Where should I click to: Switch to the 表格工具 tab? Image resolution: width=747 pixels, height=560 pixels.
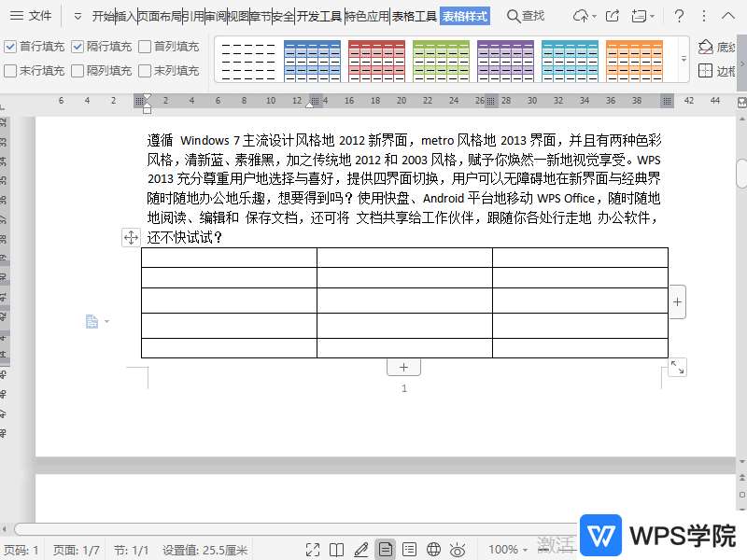414,16
